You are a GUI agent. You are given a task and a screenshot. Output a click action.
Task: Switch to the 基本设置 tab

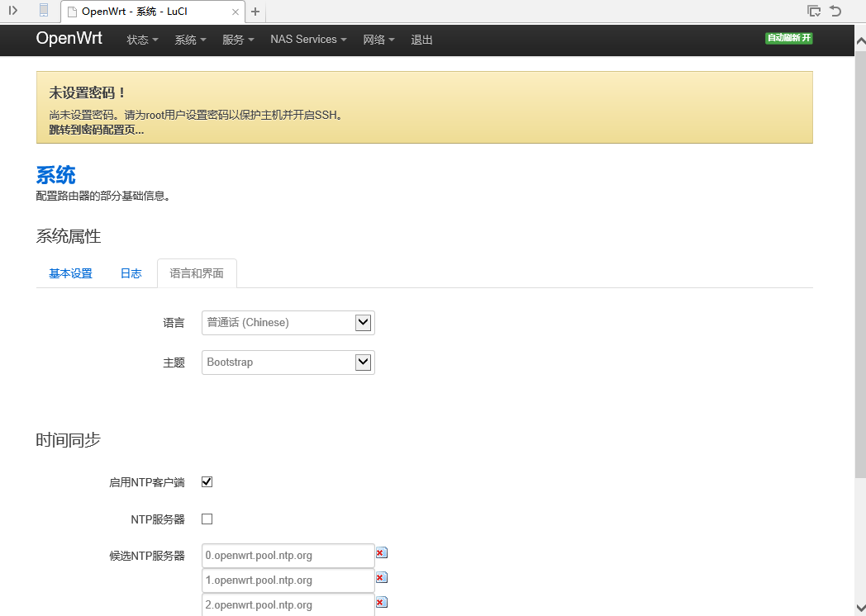point(70,272)
